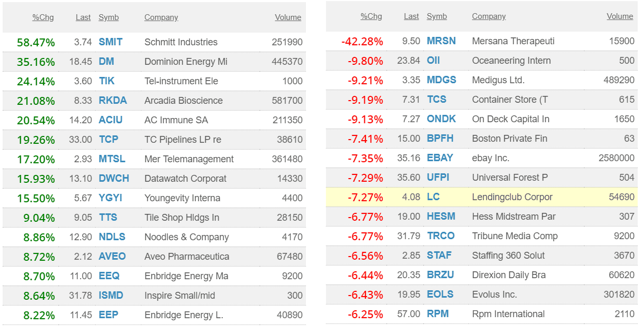Select the RPM symbol

click(x=438, y=313)
